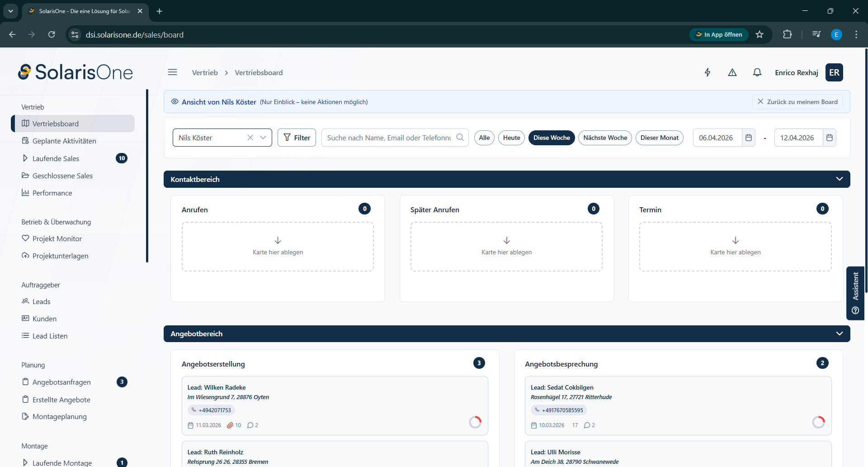The height and width of the screenshot is (467, 868).
Task: Go to Leads page
Action: (41, 302)
